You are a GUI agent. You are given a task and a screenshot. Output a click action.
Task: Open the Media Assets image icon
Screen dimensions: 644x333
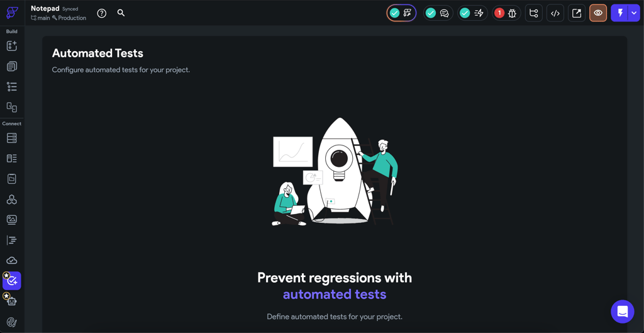pyautogui.click(x=12, y=220)
